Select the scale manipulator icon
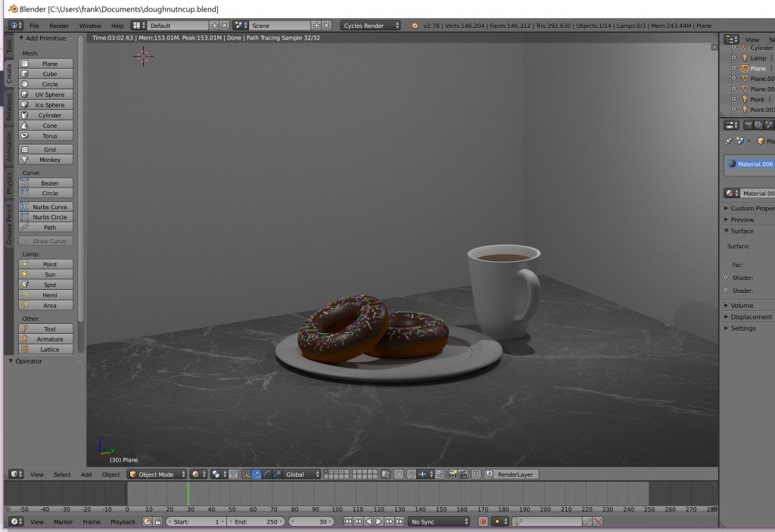The height and width of the screenshot is (532, 775). 277,475
